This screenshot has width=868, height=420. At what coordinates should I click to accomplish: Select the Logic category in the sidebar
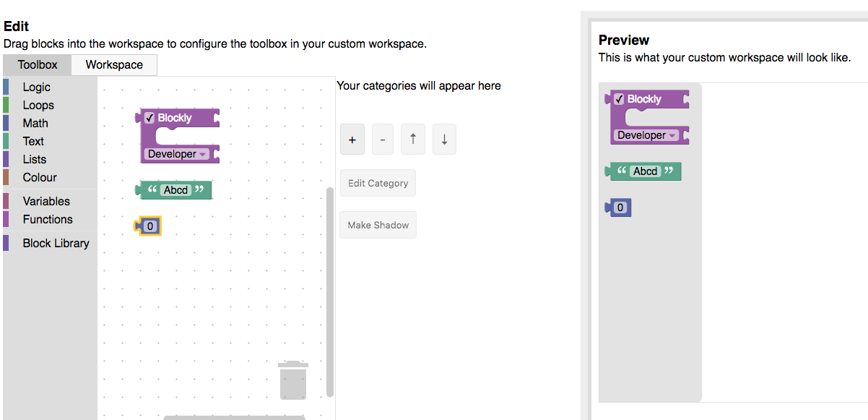35,87
